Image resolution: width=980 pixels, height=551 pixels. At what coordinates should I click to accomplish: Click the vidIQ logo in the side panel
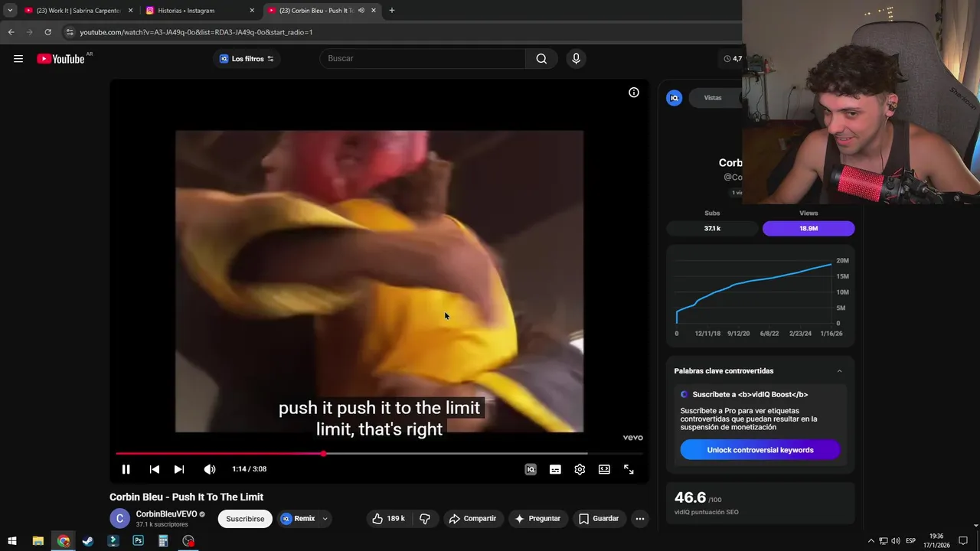(x=675, y=98)
